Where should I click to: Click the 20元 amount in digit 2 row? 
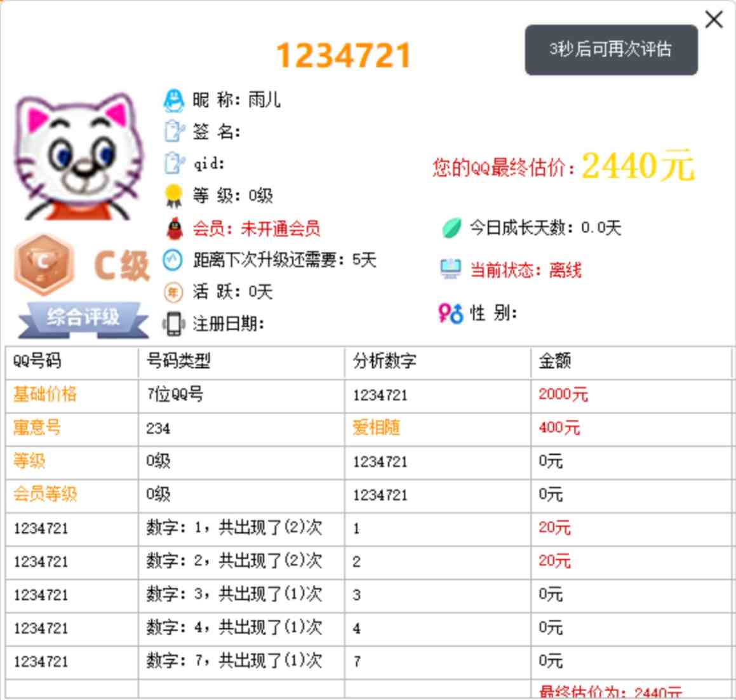[554, 561]
